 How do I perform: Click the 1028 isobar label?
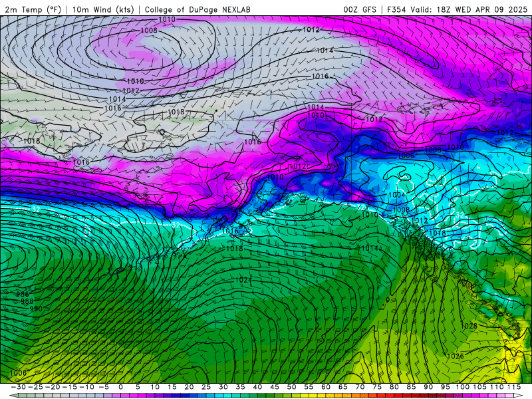[x=469, y=326]
